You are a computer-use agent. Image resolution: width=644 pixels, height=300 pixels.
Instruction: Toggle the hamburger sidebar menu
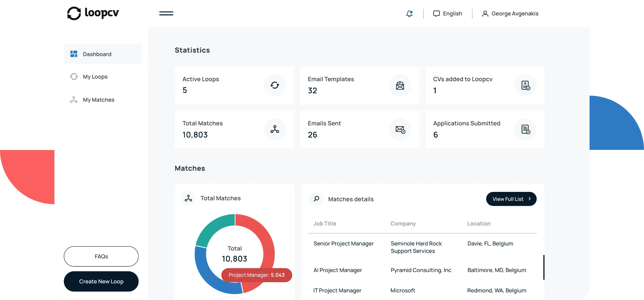(166, 13)
